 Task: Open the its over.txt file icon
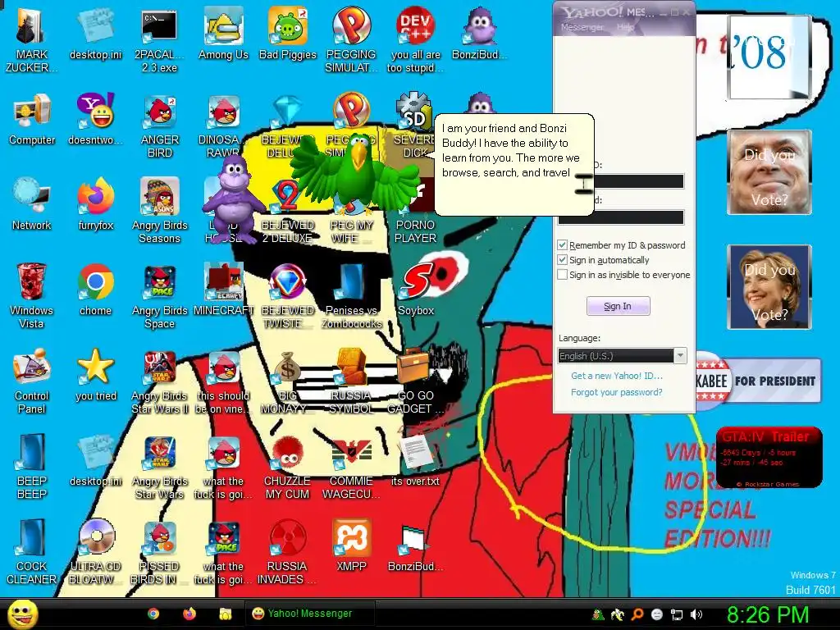click(x=416, y=459)
